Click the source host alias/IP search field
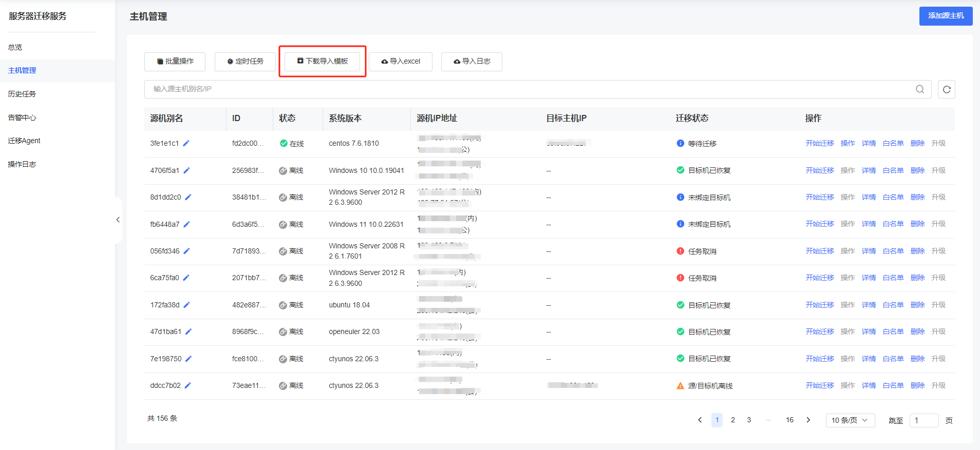This screenshot has width=980, height=450. (x=538, y=89)
